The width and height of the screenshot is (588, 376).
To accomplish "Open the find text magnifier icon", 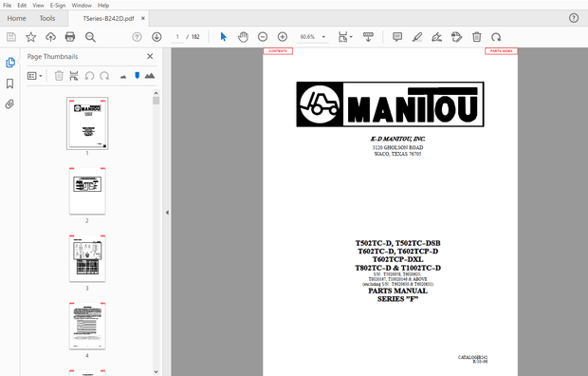I will tap(90, 37).
